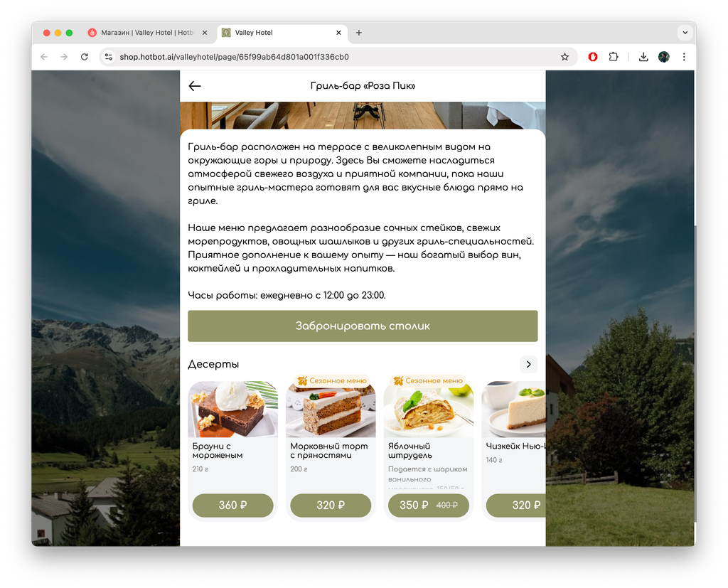Viewport: 728px width, 588px height.
Task: Add Брауни с мороженым for 360 ₽
Action: (232, 505)
